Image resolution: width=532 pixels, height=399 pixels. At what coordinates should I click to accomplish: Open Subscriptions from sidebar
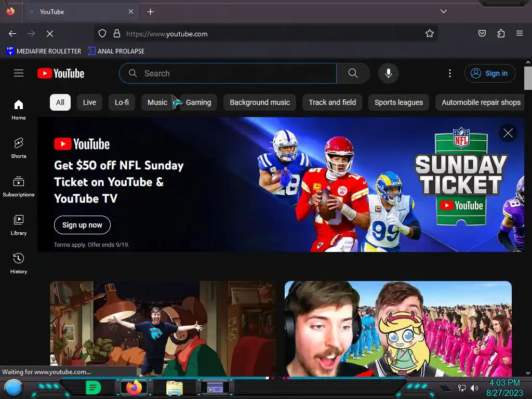coord(19,187)
